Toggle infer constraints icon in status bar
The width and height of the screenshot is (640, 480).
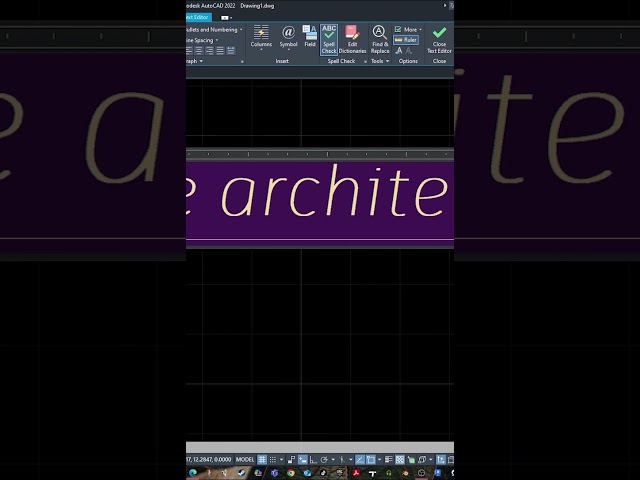291,460
